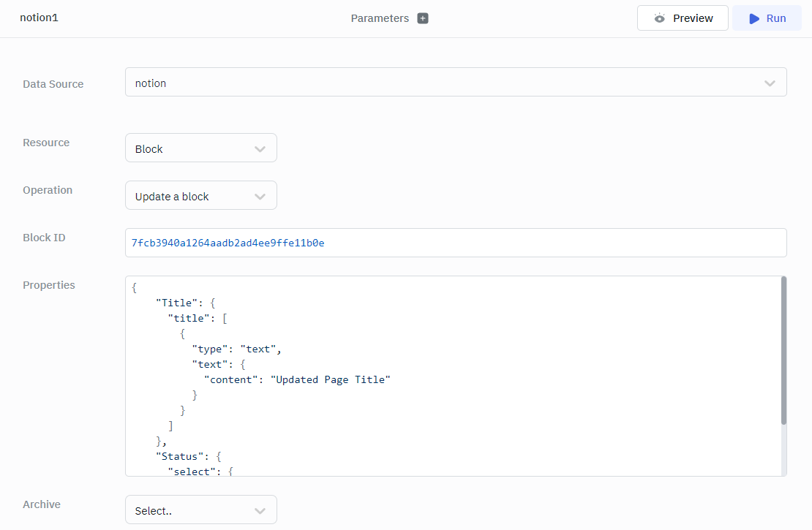This screenshot has height=530, width=812.
Task: Click the "type": "text" line in editor
Action: [x=236, y=349]
